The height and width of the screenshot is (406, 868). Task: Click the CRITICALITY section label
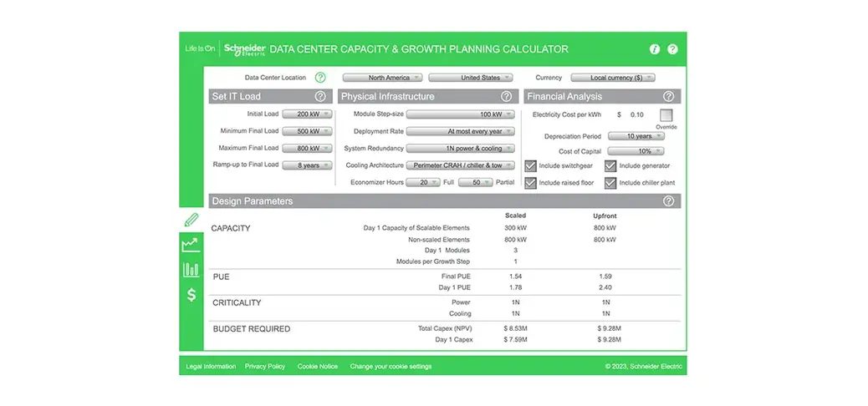(x=237, y=303)
